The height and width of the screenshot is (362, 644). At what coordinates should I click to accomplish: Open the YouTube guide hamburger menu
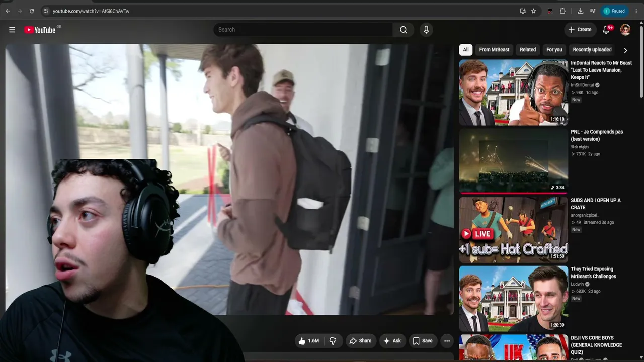coord(12,30)
